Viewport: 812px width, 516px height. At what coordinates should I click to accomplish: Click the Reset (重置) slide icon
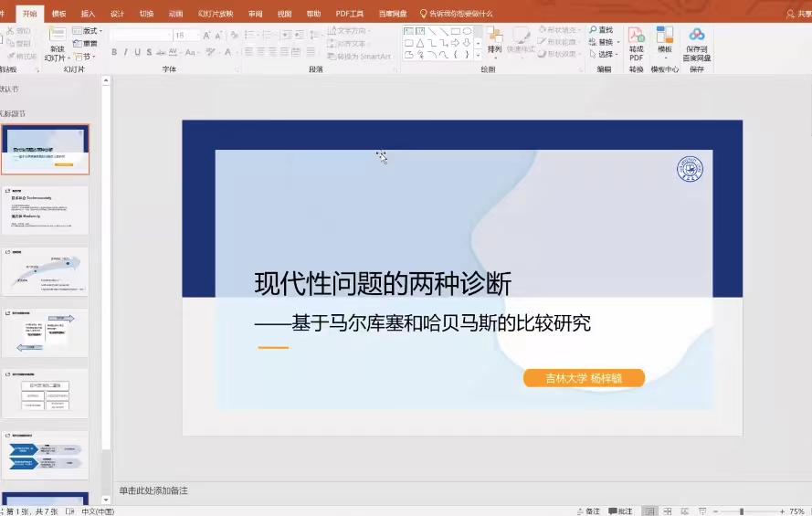click(x=85, y=43)
